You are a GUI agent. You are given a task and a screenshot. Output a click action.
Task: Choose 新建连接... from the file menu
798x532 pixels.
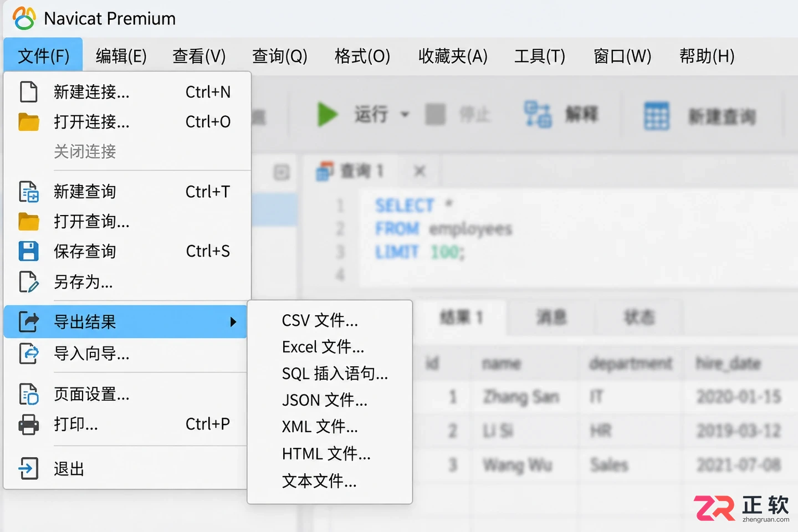[127, 92]
